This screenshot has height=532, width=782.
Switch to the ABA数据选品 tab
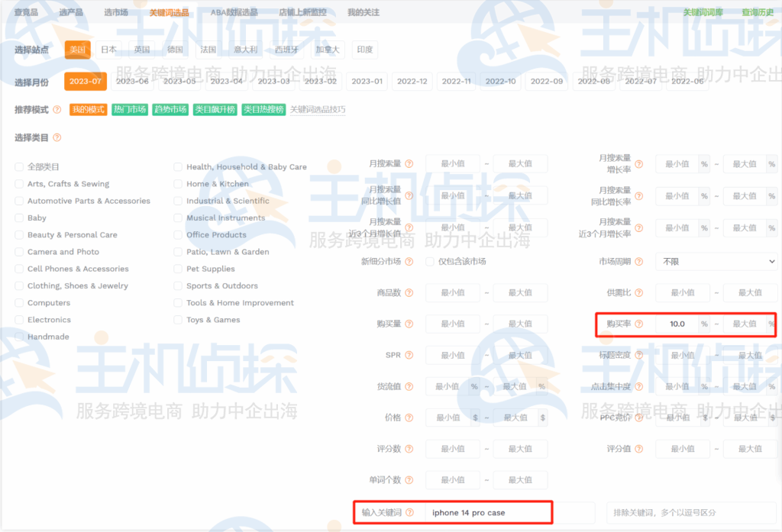(x=234, y=13)
